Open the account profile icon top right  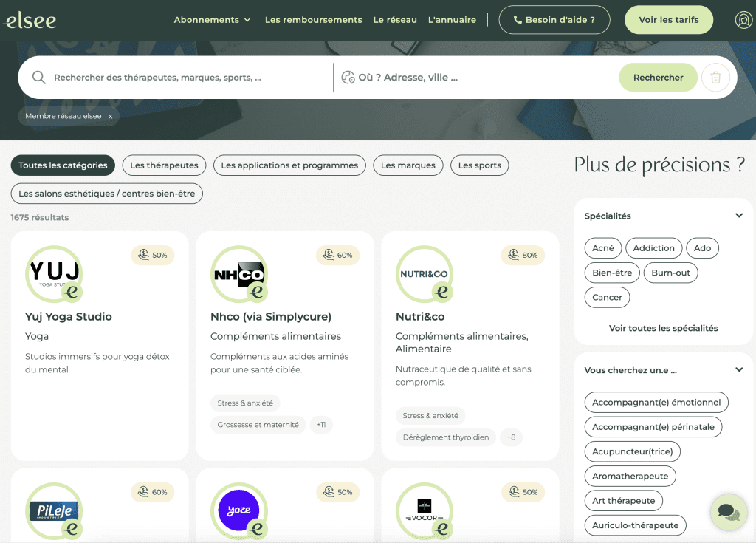click(743, 19)
